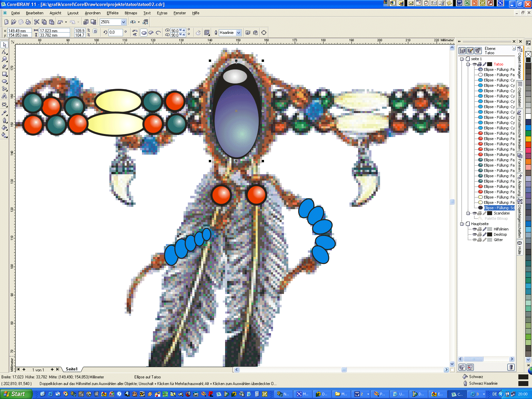Click the Open file icon

point(14,22)
